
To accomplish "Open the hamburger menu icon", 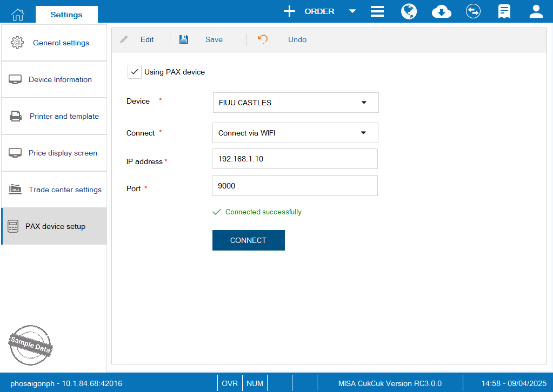I will coord(377,11).
